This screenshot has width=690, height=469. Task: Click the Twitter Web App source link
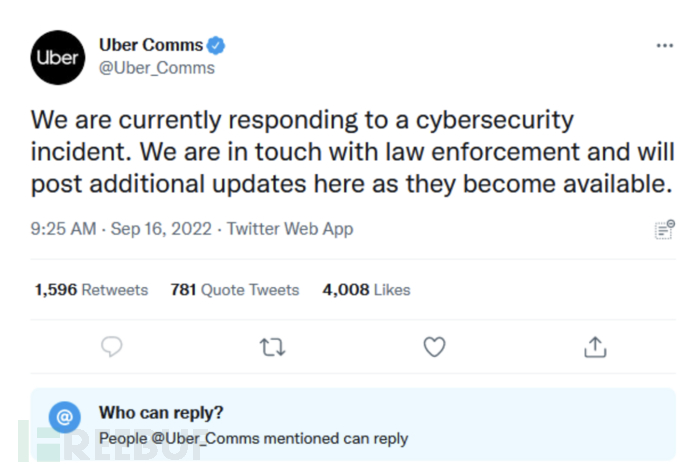(290, 229)
